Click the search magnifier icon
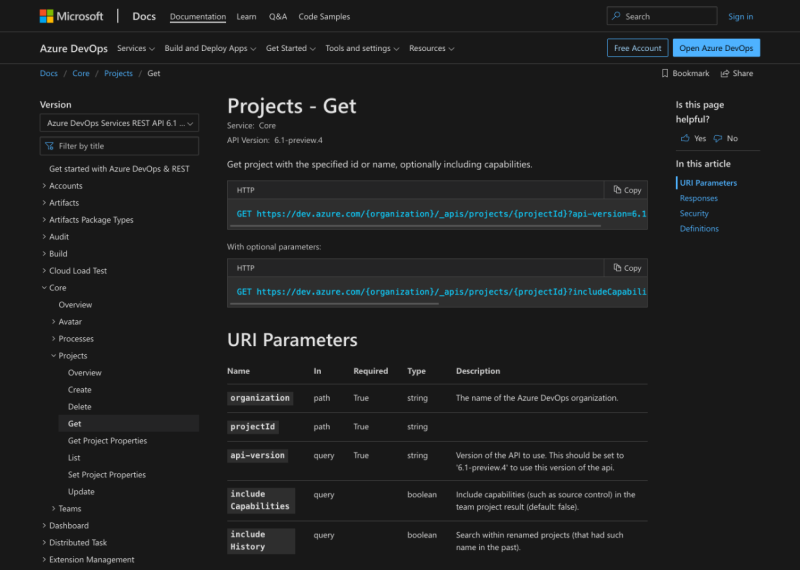800x570 pixels. (x=616, y=16)
